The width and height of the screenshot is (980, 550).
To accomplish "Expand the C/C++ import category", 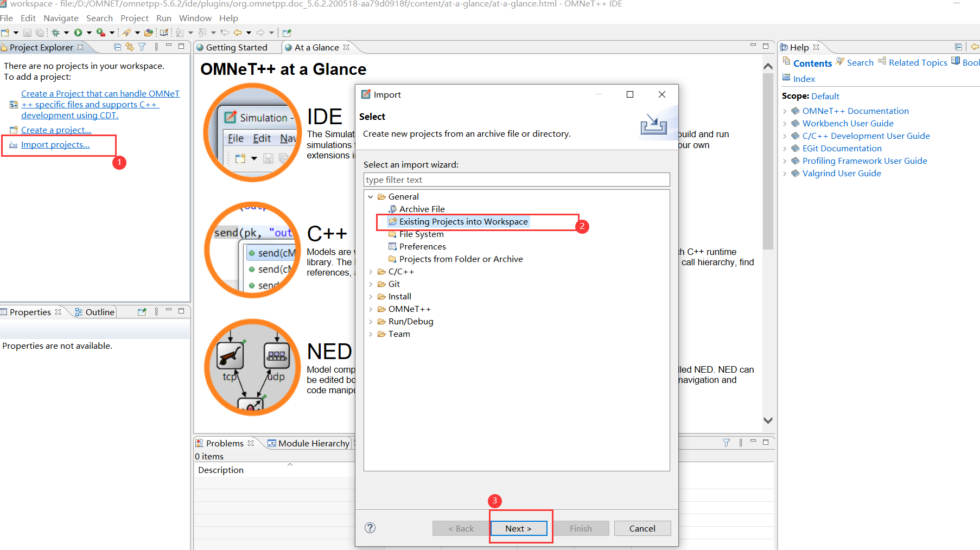I will (371, 271).
